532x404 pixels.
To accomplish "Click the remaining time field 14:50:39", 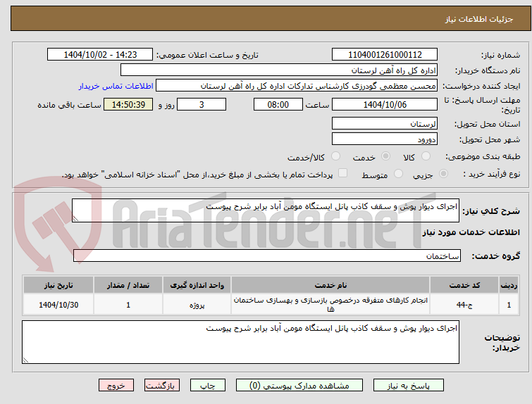I will click(x=128, y=104).
